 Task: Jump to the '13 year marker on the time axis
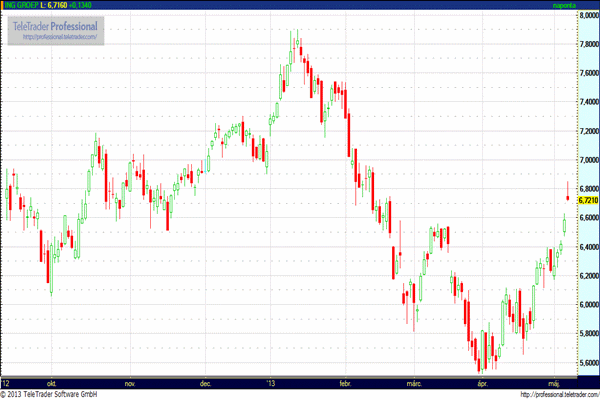(268, 382)
